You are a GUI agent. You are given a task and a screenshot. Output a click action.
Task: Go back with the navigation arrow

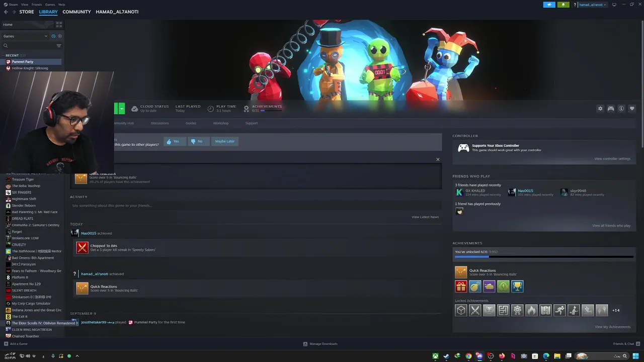point(6,12)
